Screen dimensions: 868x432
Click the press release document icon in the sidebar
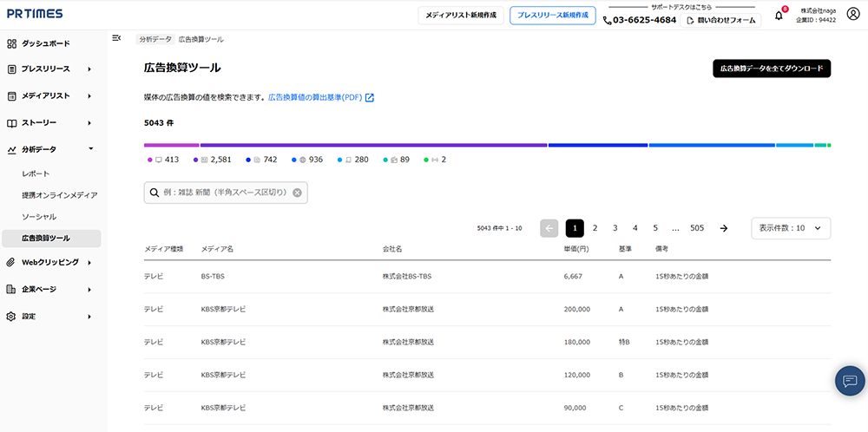point(11,69)
